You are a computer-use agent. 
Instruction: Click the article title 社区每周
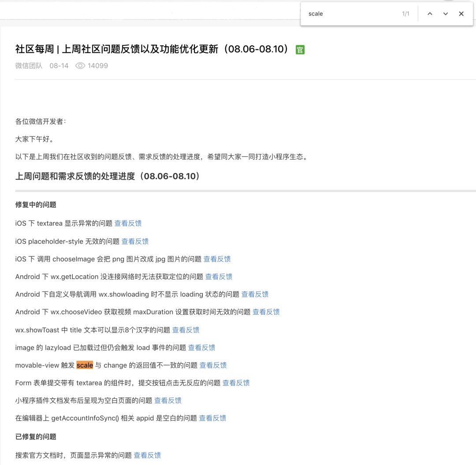tap(152, 49)
